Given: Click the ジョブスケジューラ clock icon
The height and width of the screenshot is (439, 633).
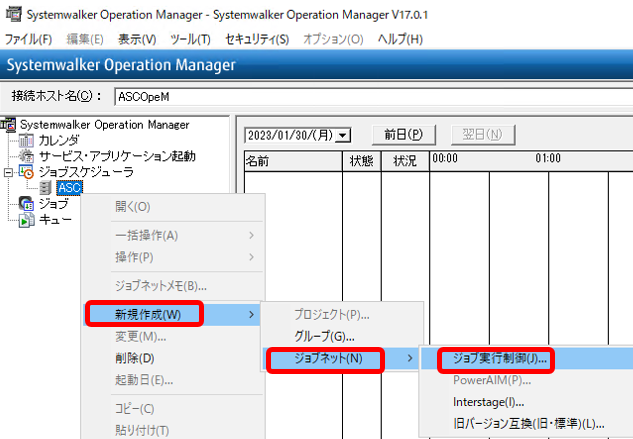Looking at the screenshot, I should click(x=26, y=172).
